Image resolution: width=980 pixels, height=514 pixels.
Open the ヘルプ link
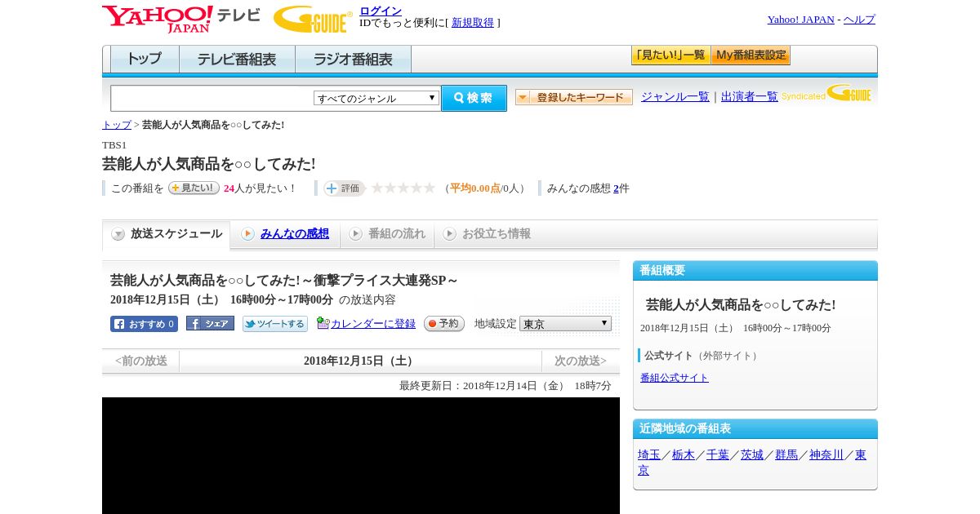pyautogui.click(x=859, y=20)
